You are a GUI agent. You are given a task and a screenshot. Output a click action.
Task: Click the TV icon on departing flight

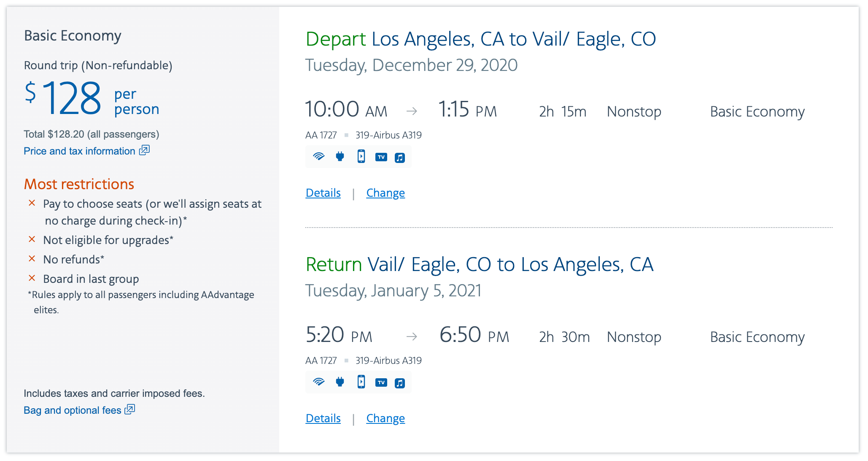pyautogui.click(x=381, y=157)
